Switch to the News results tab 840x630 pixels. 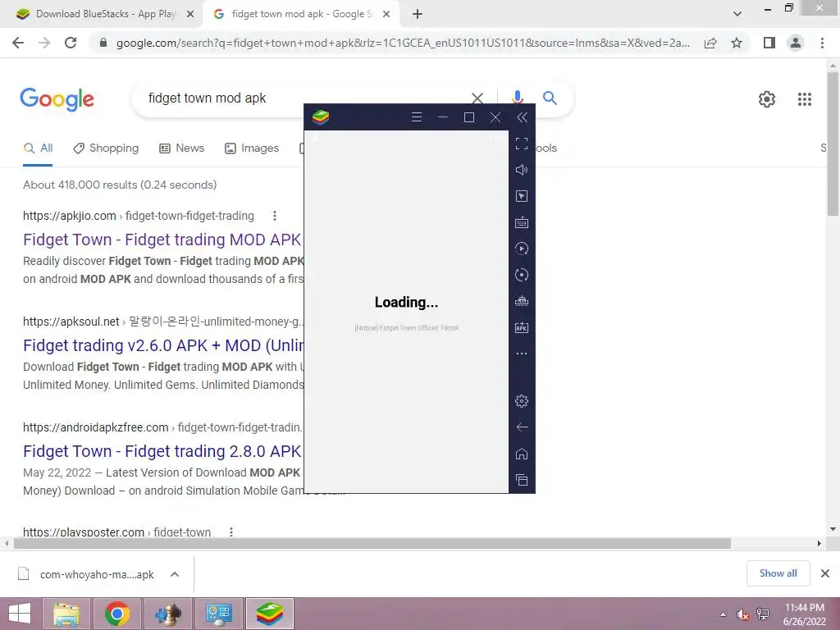[x=181, y=148]
